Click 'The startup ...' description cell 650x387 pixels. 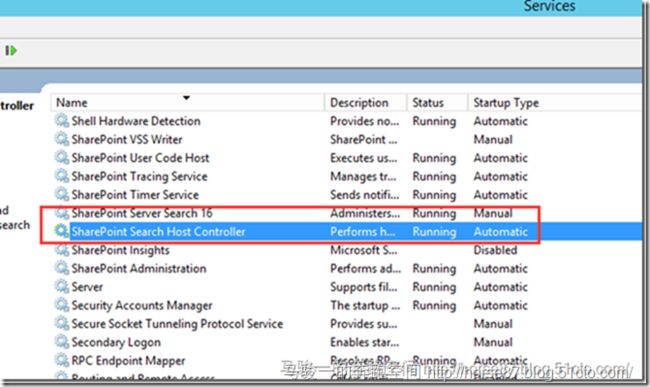click(x=365, y=305)
